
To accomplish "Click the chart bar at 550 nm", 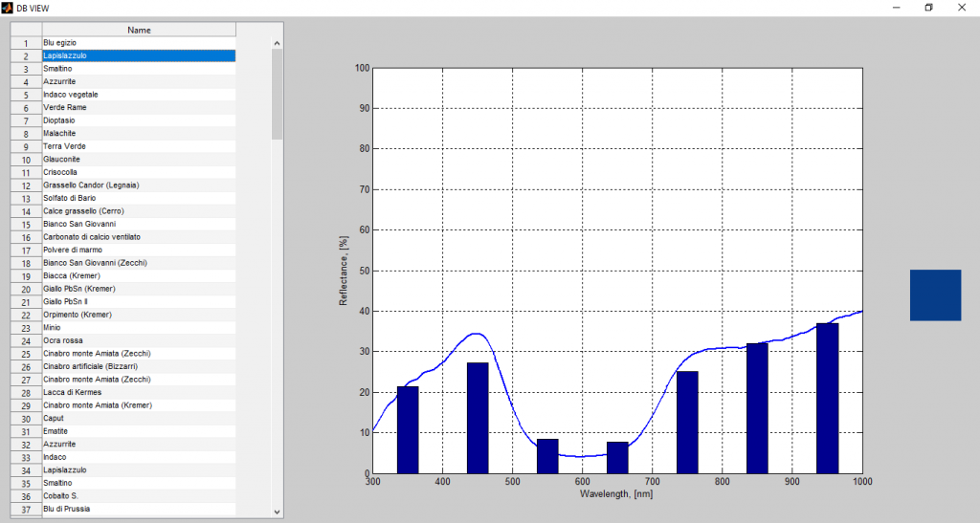I will [547, 456].
